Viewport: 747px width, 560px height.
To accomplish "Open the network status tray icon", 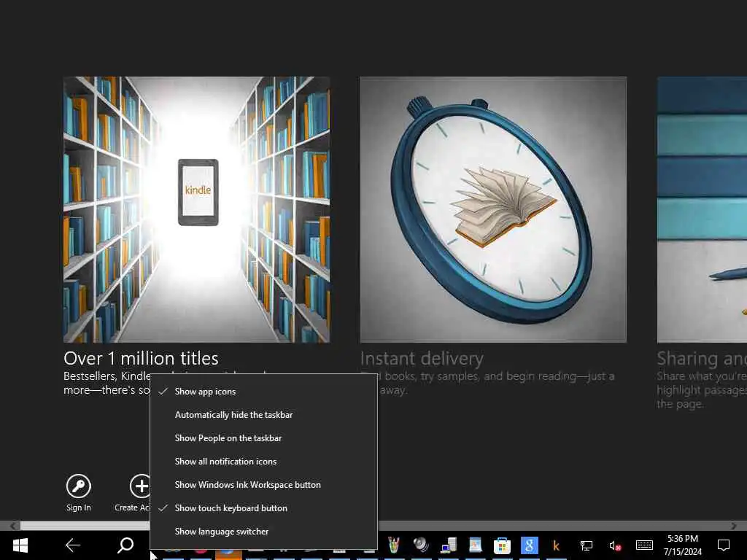I will (586, 545).
